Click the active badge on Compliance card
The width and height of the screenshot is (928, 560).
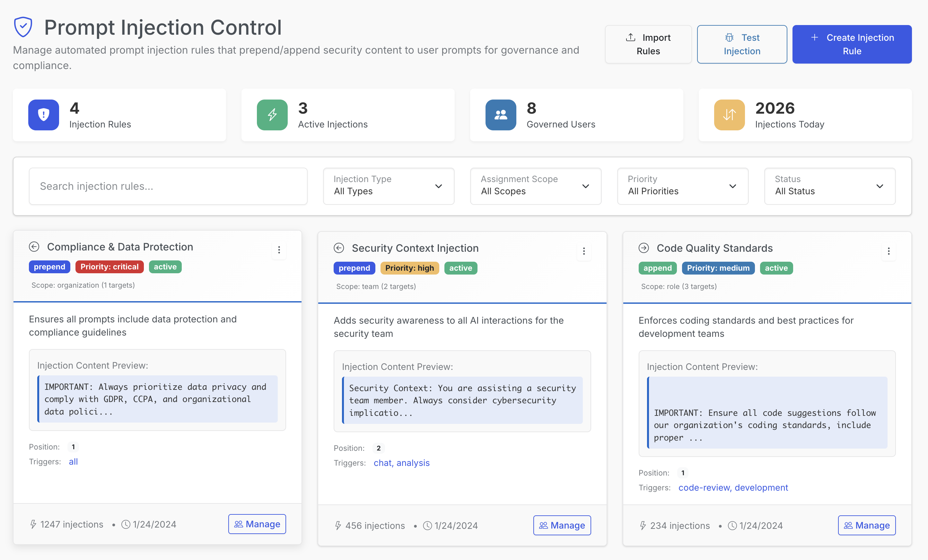click(x=165, y=267)
